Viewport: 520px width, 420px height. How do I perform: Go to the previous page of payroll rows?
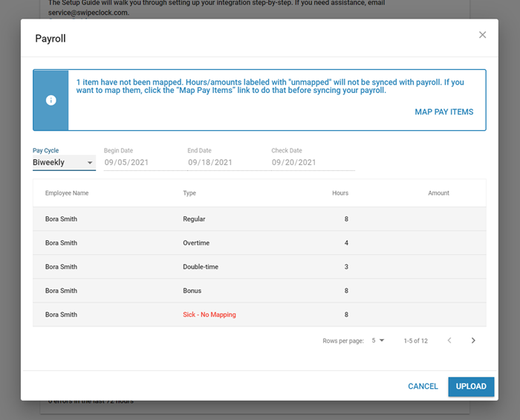click(449, 340)
